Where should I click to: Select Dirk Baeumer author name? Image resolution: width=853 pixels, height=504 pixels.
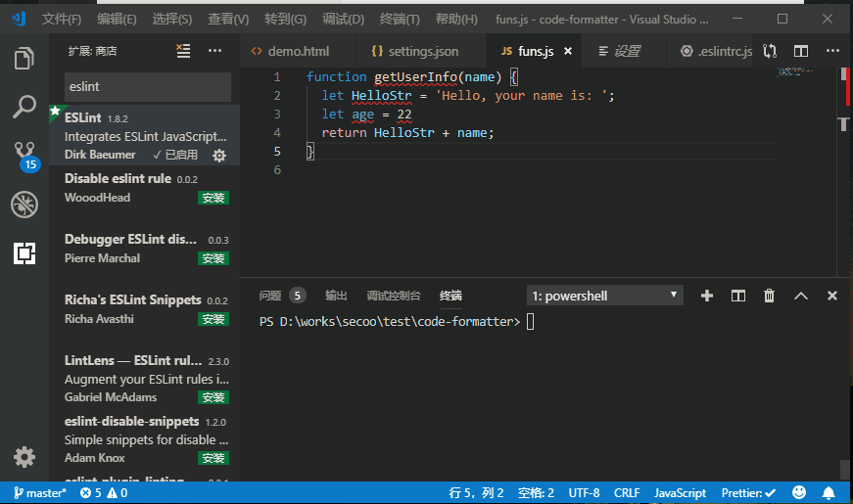tap(100, 155)
